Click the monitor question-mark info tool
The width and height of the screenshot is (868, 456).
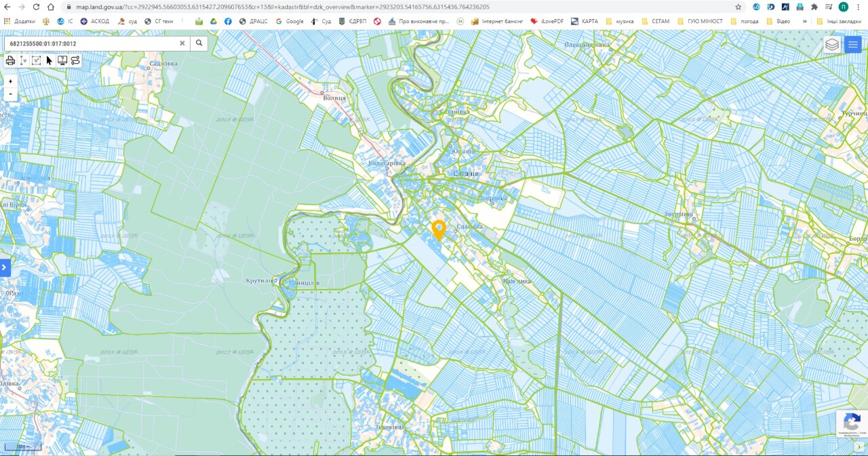[62, 60]
